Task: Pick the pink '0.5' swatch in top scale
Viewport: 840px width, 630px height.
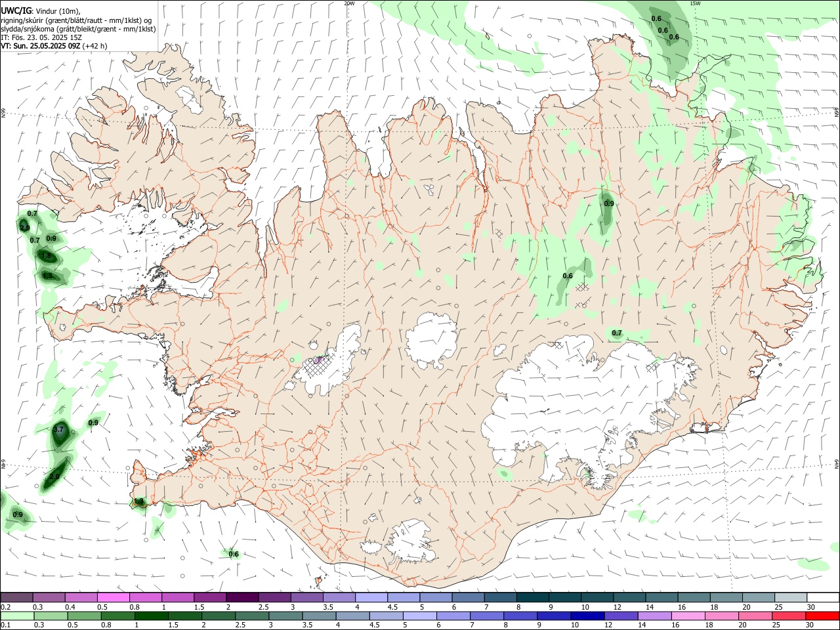Action: [x=113, y=598]
